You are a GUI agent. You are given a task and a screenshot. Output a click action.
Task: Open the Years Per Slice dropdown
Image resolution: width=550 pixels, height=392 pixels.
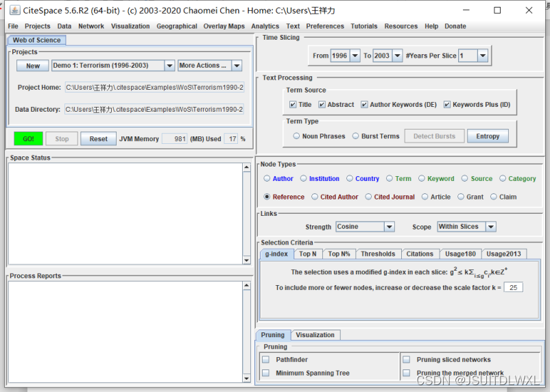click(x=483, y=56)
